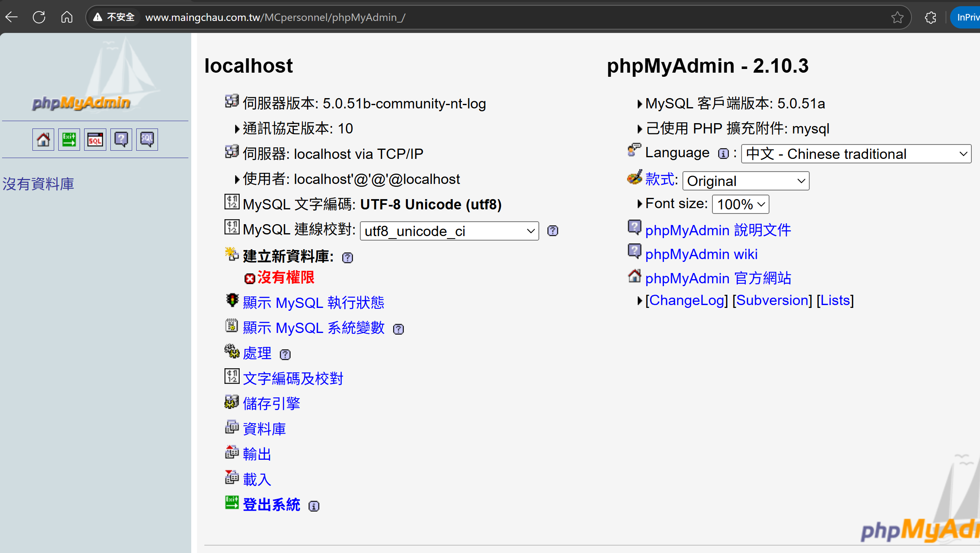Click info icon beside 登出系統
This screenshot has height=553, width=980.
tap(314, 506)
